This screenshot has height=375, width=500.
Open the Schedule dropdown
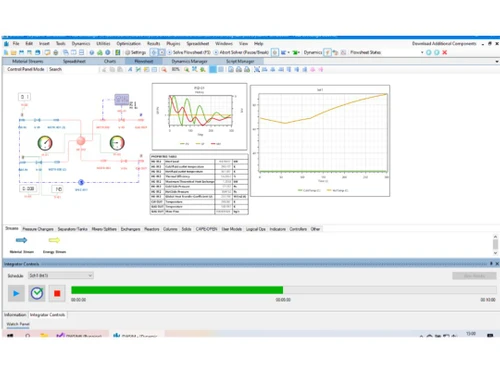click(x=60, y=276)
